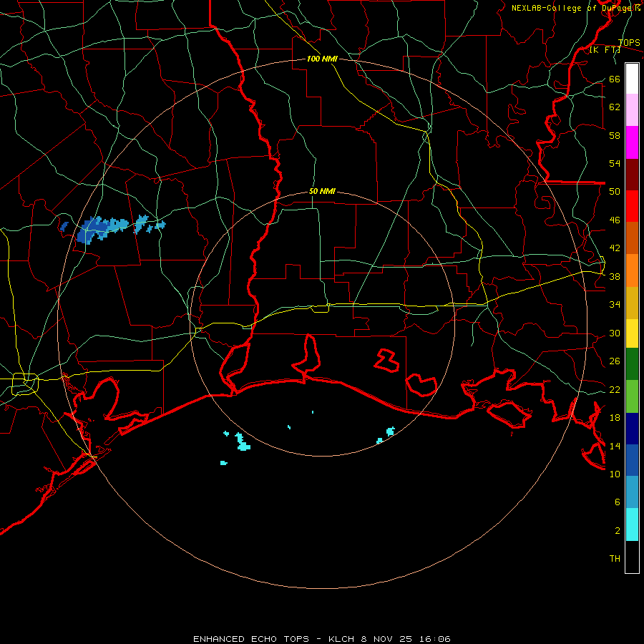Viewport: 644px width, 644px height.
Task: Choose the cyan swatch between 6 and 2
Action: point(632,525)
